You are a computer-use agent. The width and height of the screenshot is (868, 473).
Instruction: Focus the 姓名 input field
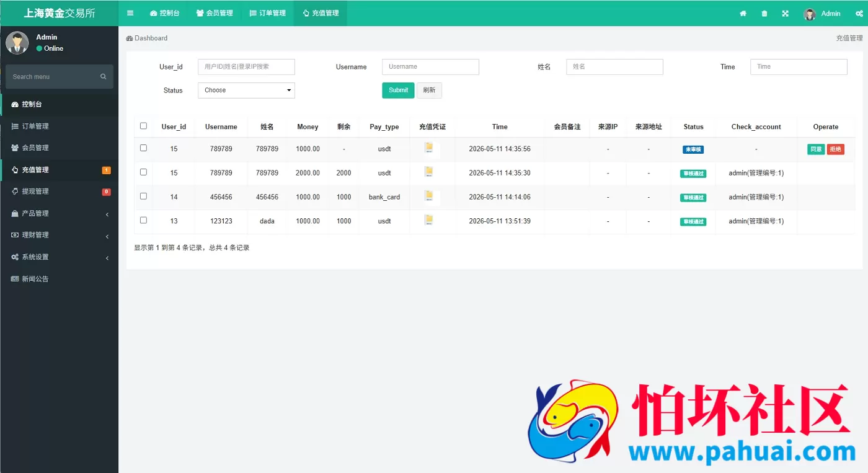point(614,67)
